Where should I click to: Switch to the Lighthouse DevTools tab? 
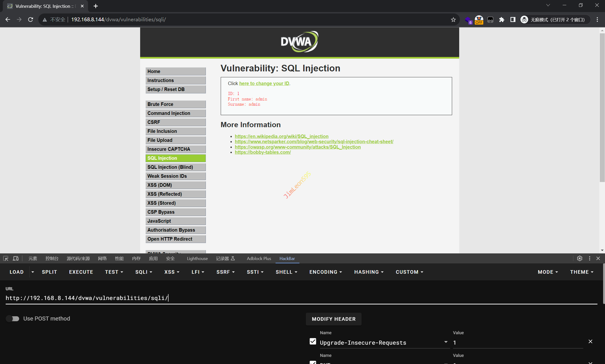[197, 258]
